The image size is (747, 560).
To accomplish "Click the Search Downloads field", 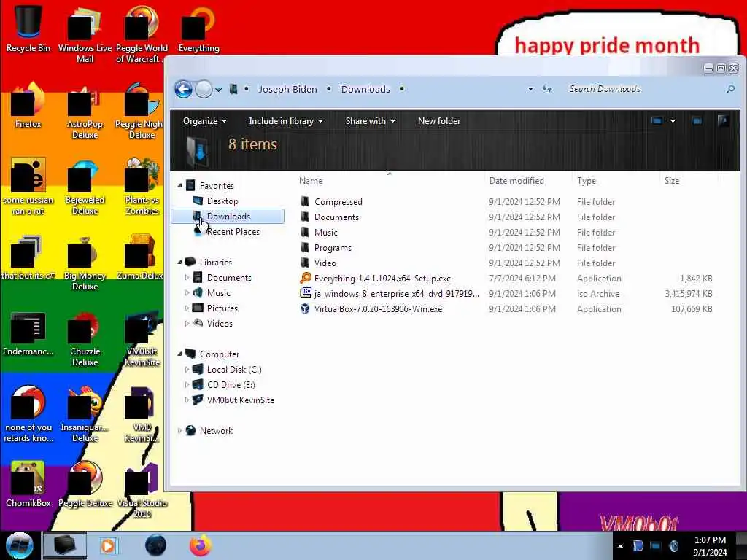I will point(643,89).
